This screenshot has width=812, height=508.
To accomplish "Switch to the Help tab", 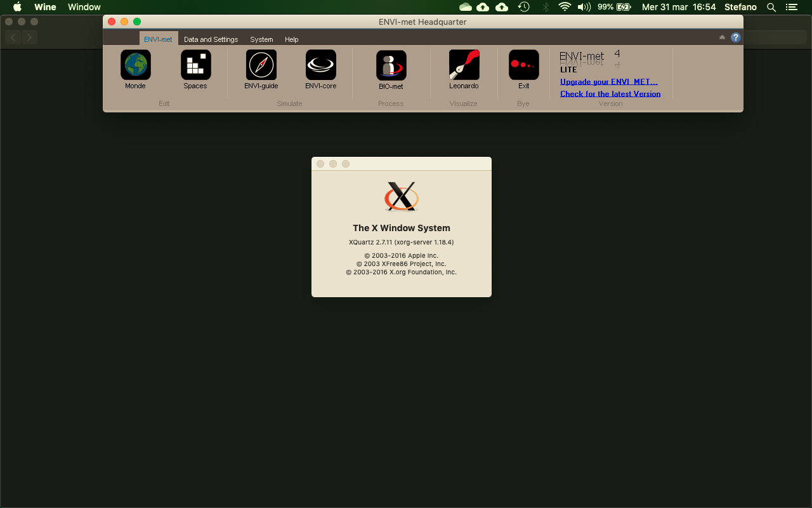I will coord(292,39).
